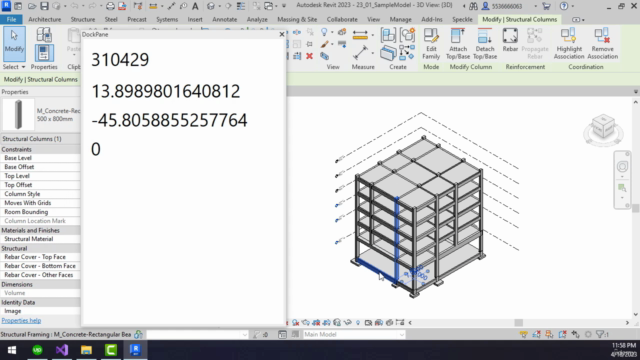Switch to the Structure tab
The width and height of the screenshot is (640, 360).
[x=82, y=19]
